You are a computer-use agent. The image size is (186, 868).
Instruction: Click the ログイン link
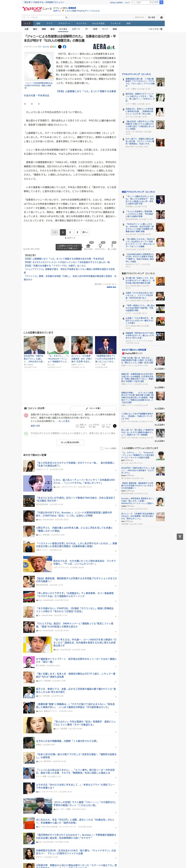click(57, 11)
